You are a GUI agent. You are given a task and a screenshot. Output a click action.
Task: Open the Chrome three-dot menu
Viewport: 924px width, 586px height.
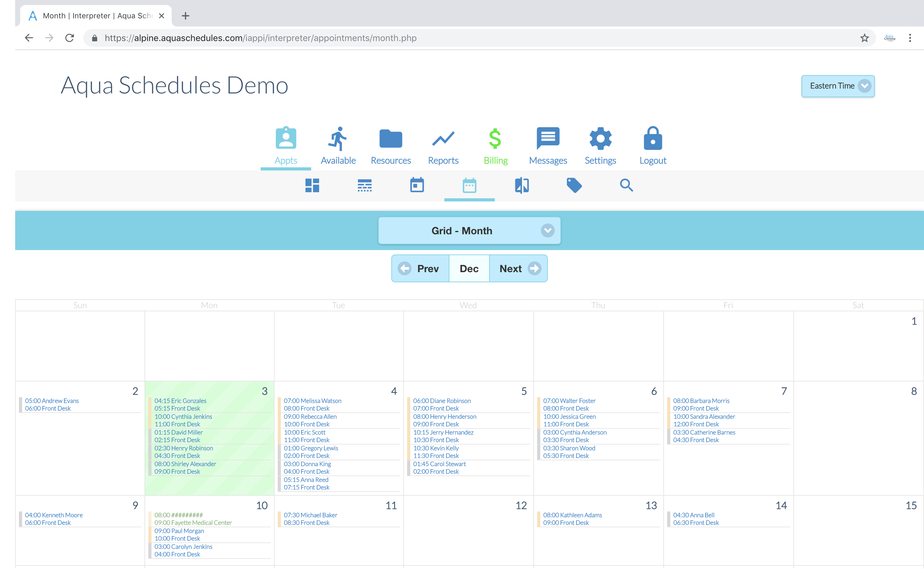[910, 38]
